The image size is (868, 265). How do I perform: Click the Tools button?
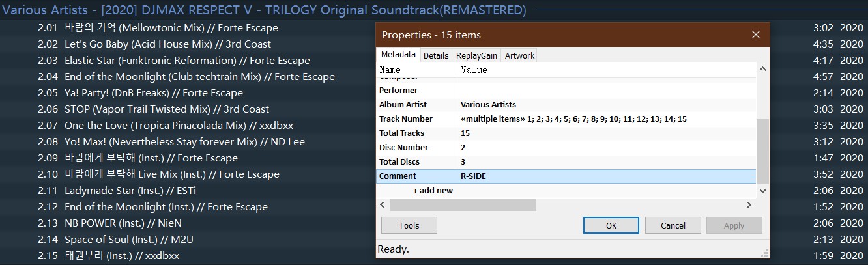pyautogui.click(x=409, y=225)
